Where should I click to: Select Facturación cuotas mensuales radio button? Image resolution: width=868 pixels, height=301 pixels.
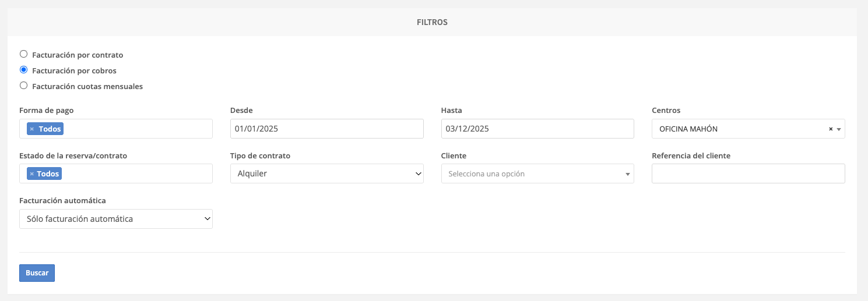pyautogui.click(x=24, y=86)
